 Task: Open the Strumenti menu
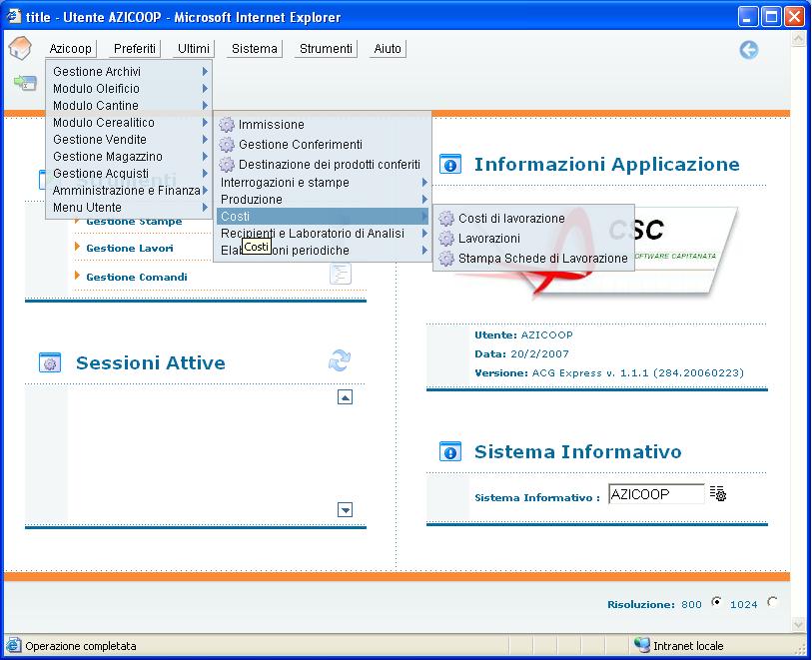coord(326,49)
